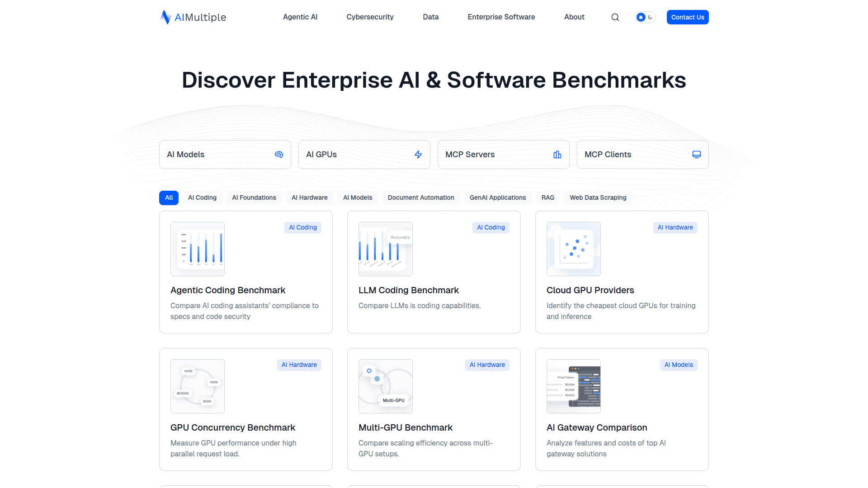Select the Web Data Scraping filter

(x=598, y=197)
